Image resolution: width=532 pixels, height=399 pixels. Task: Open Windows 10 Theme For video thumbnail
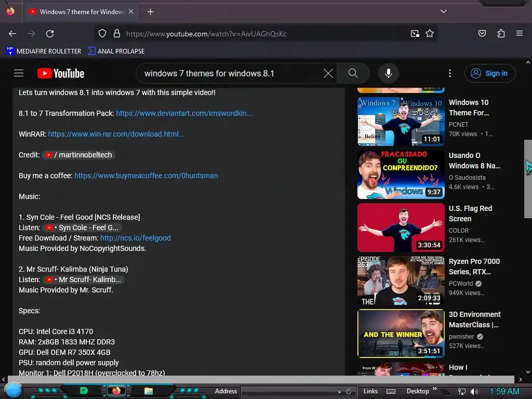[401, 122]
